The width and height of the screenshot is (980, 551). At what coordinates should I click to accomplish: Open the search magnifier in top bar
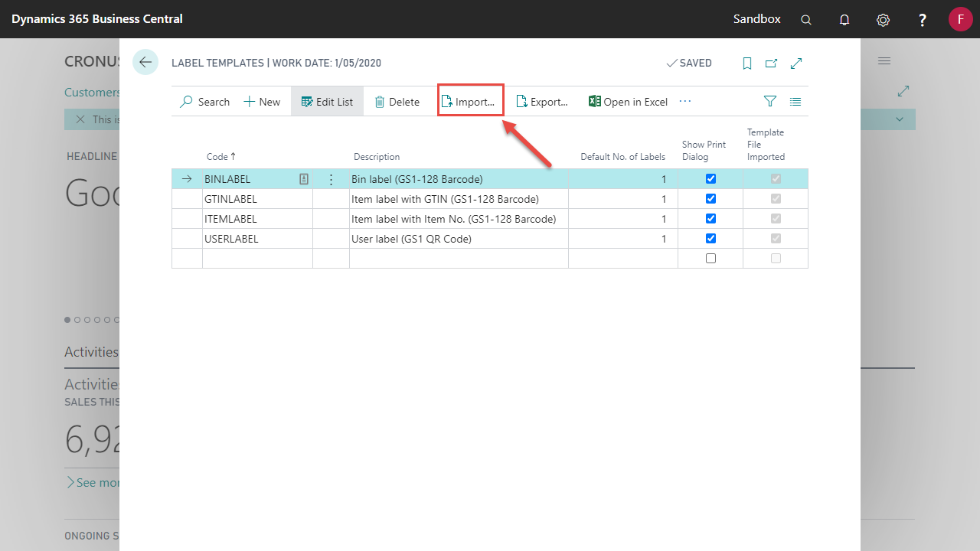pos(806,20)
